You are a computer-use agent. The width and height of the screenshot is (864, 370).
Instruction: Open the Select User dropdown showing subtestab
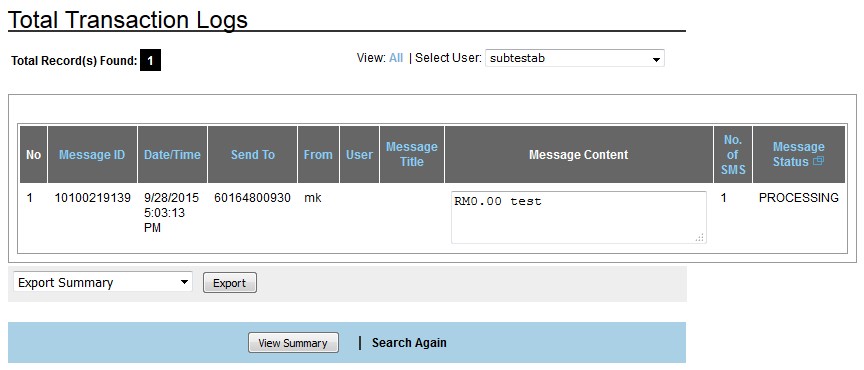tap(575, 58)
